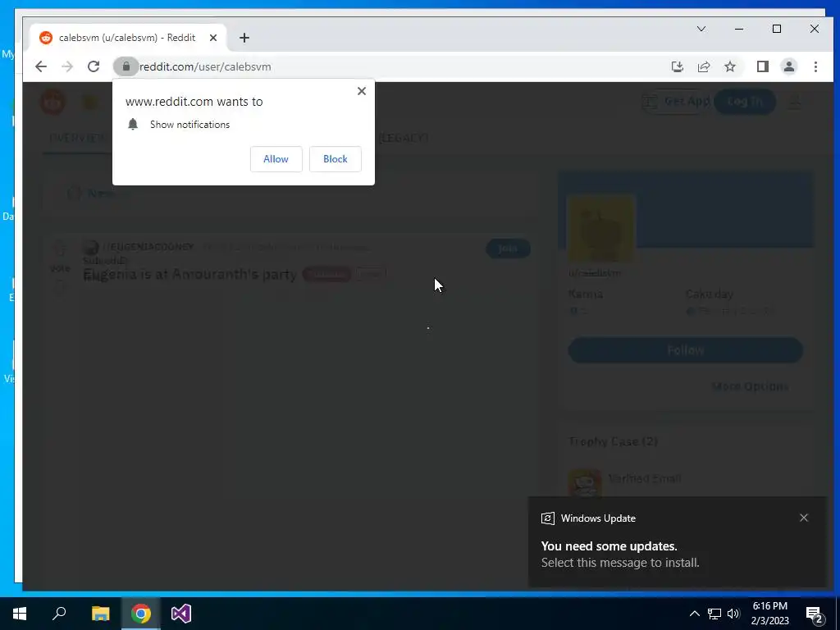Open File Explorer from taskbar
This screenshot has height=630, width=840.
tap(100, 614)
